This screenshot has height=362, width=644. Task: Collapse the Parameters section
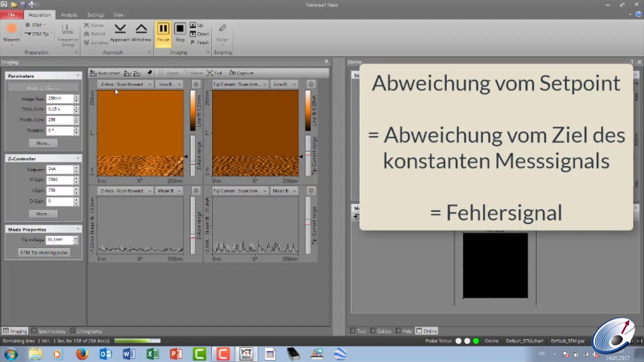click(x=78, y=76)
